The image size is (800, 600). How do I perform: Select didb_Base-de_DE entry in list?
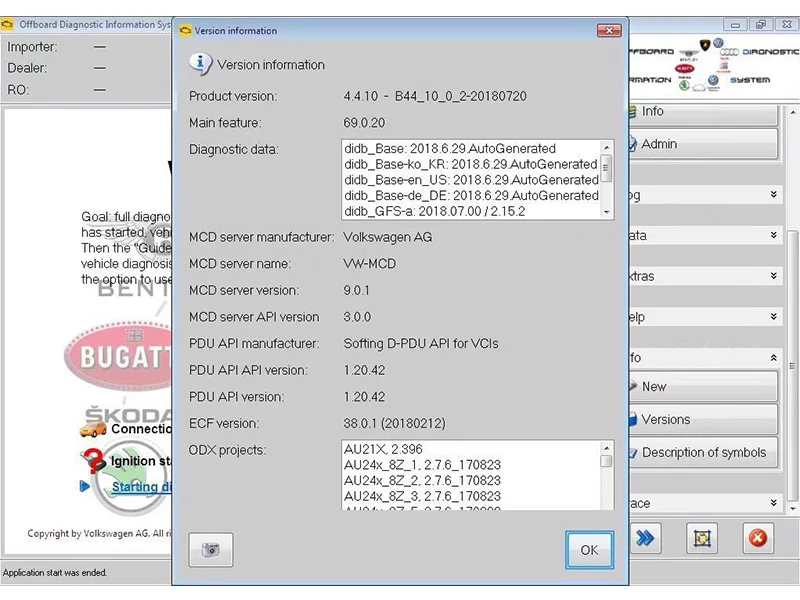click(471, 196)
